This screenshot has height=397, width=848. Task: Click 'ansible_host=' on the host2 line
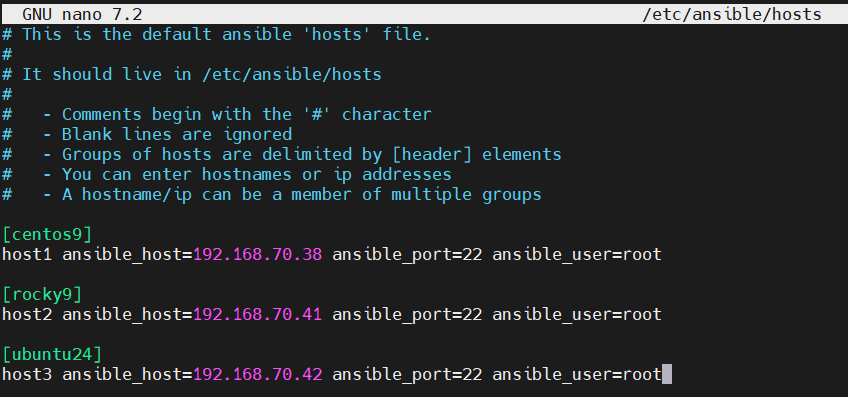coord(128,315)
